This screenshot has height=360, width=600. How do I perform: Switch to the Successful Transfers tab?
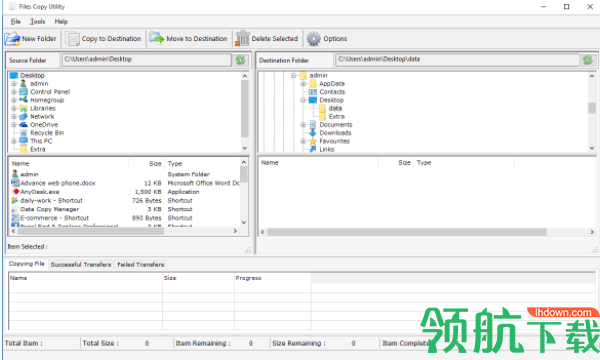[x=81, y=264]
